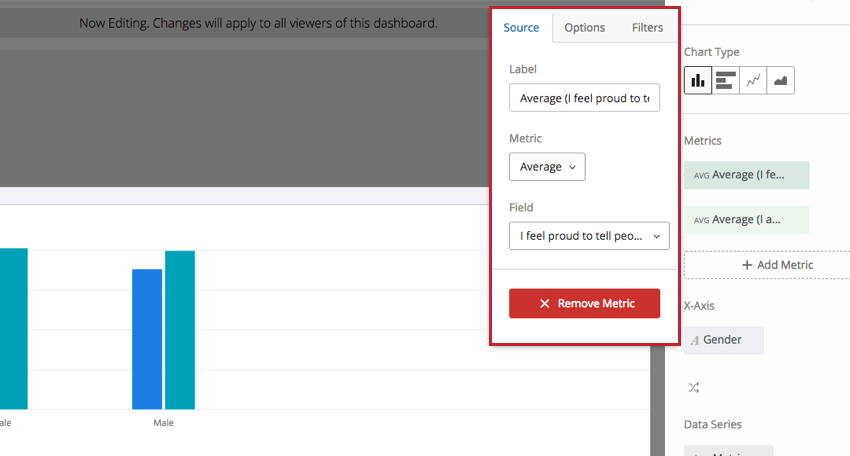Select the horizontal bar chart type

(725, 80)
